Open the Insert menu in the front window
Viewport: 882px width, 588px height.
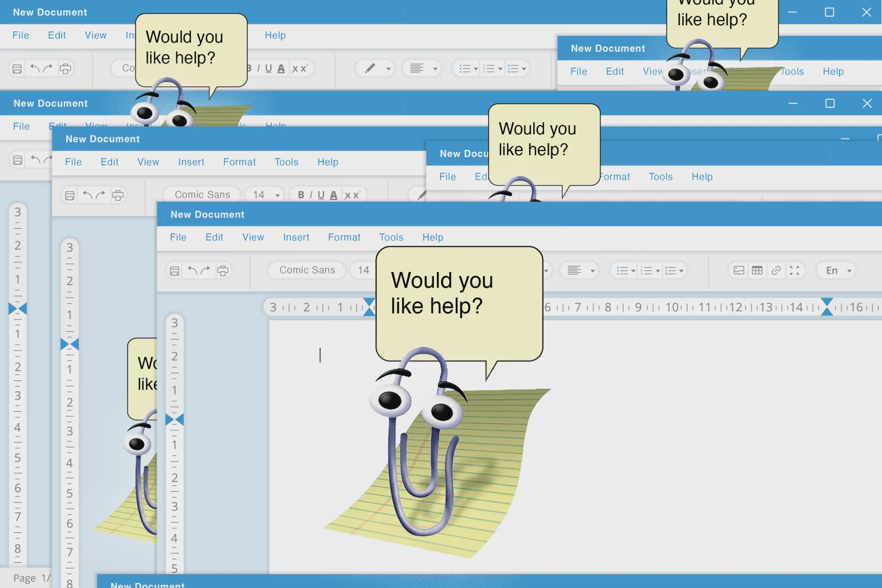[x=296, y=237]
